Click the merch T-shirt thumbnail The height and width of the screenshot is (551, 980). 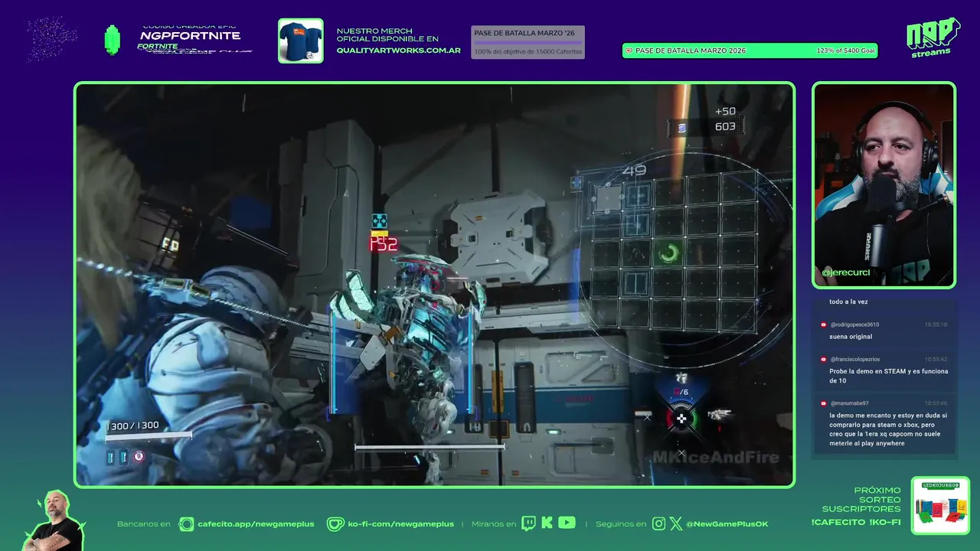click(300, 41)
